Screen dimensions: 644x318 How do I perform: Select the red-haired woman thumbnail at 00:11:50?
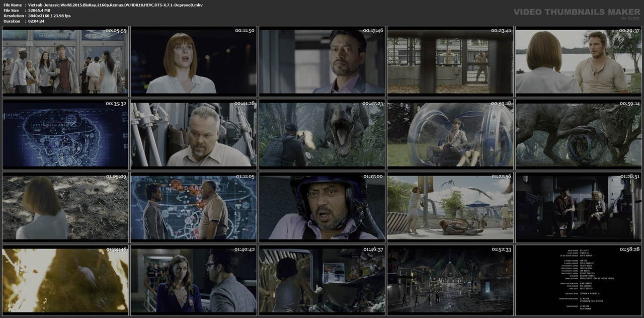194,61
